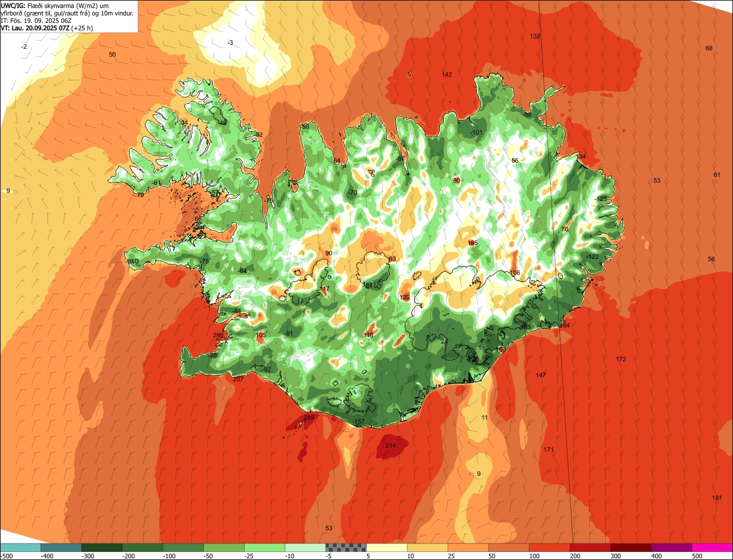This screenshot has height=560, width=733.
Task: Click the valid time 'VT: Lau. 20.09.2025 07Z (+25 h)'
Action: 47,27
